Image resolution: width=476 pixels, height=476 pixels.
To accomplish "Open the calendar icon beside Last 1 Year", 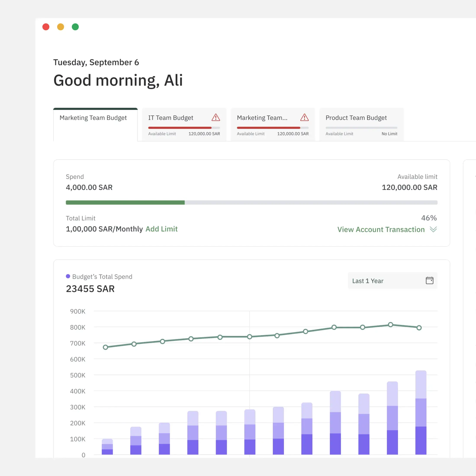I will click(x=429, y=281).
